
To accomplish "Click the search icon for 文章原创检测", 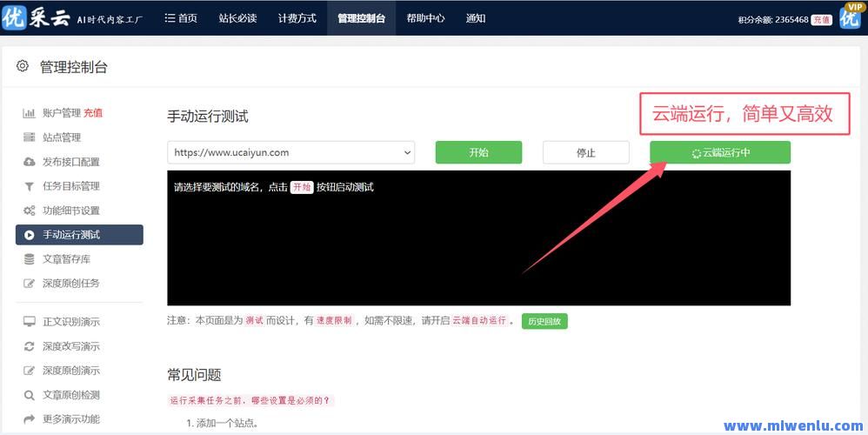I will pyautogui.click(x=29, y=395).
